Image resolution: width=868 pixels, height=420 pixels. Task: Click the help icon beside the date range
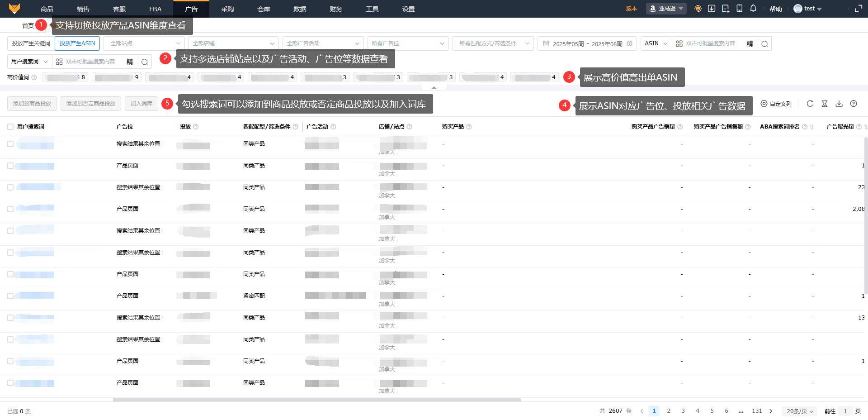tap(629, 43)
